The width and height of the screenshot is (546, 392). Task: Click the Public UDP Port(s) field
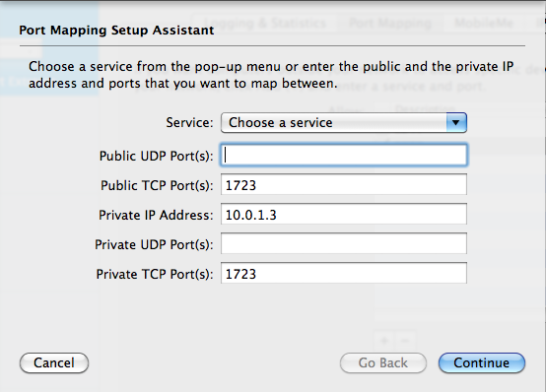point(344,155)
